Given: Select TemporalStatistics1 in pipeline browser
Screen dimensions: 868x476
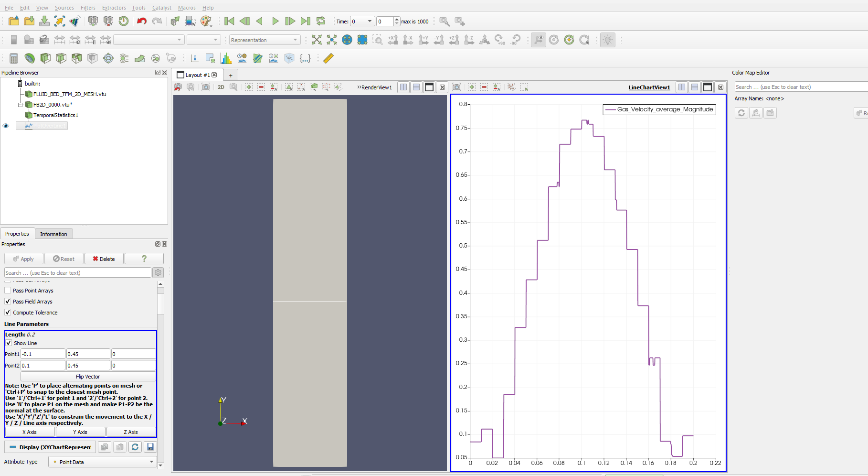Looking at the screenshot, I should pyautogui.click(x=55, y=115).
